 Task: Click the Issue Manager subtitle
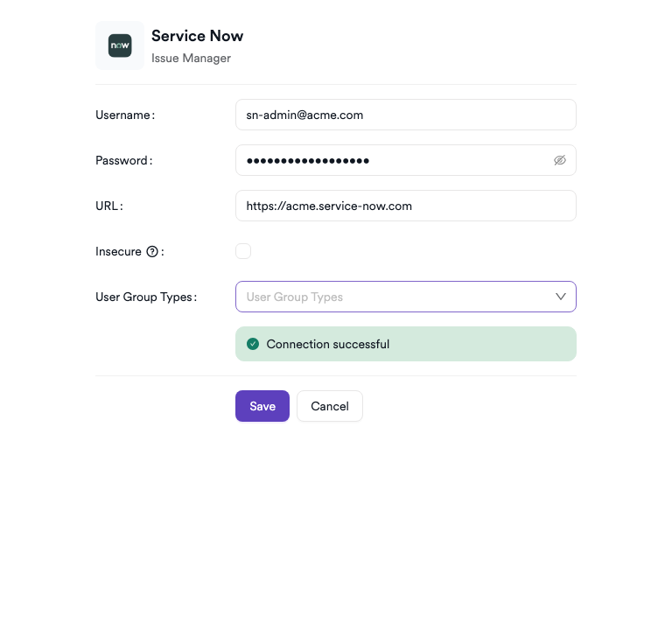pos(191,59)
